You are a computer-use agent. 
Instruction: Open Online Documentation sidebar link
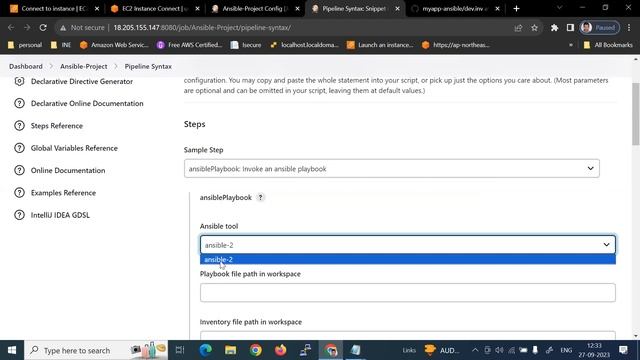point(68,171)
